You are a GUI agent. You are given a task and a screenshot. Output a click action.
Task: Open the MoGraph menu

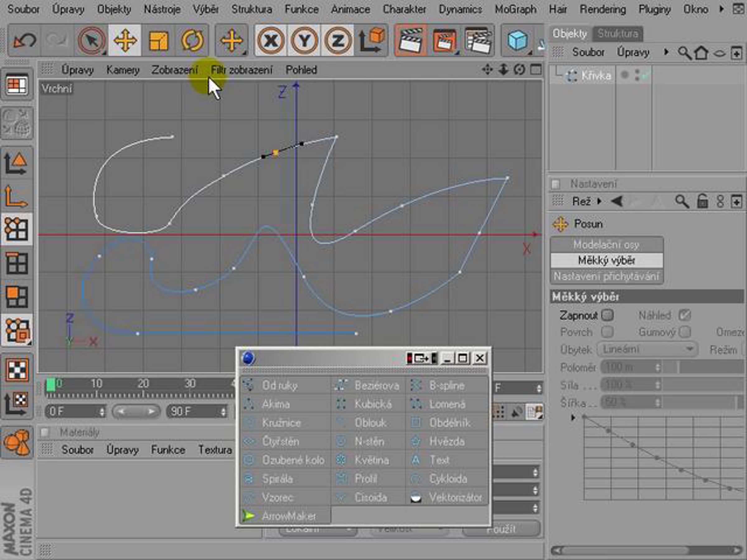(515, 9)
